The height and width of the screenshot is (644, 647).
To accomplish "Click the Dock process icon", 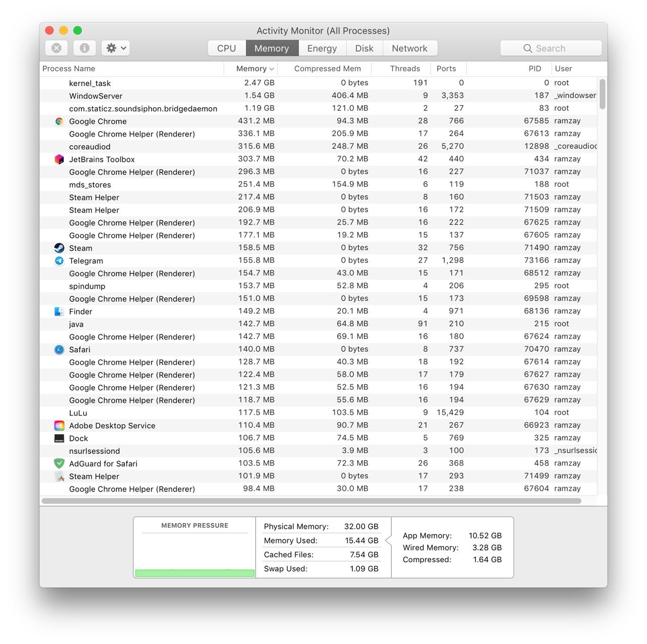I will [x=59, y=438].
